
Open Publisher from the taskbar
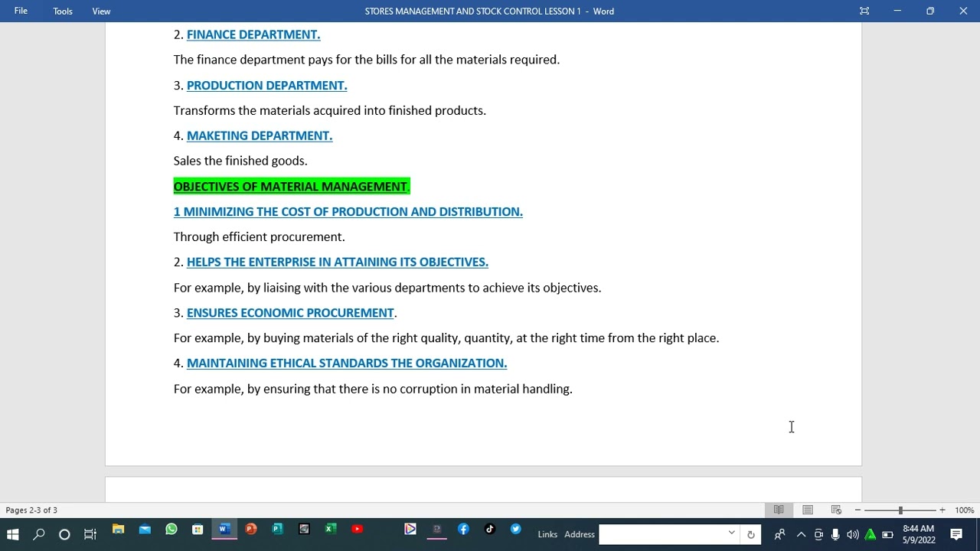[277, 529]
